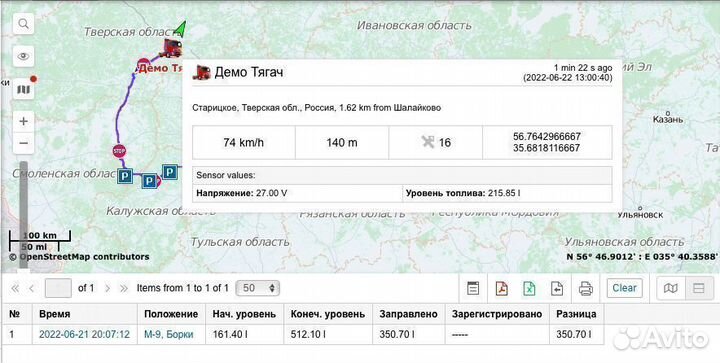This screenshot has height=363, width=720.
Task: Open the М-9, Борки location link
Action: pyautogui.click(x=169, y=335)
